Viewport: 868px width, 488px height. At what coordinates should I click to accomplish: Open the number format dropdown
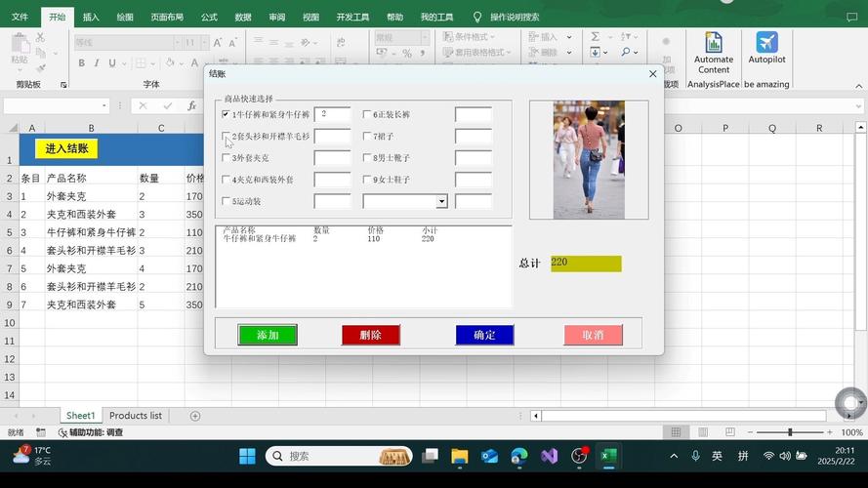coord(425,37)
